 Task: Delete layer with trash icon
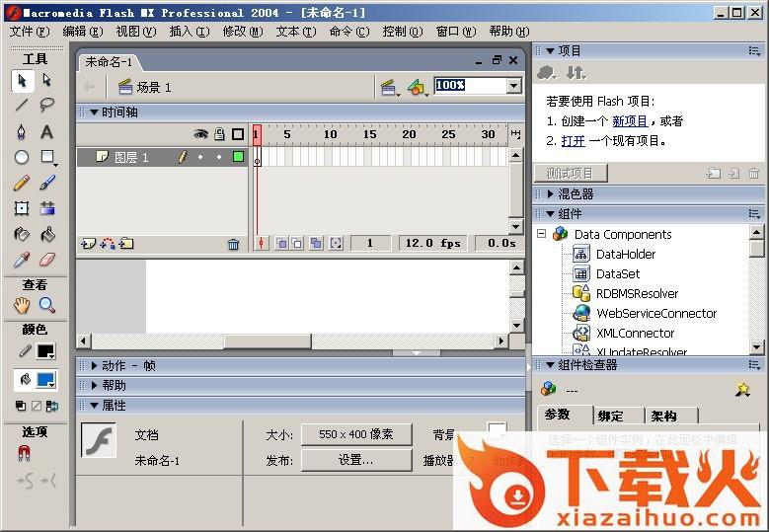pyautogui.click(x=233, y=244)
